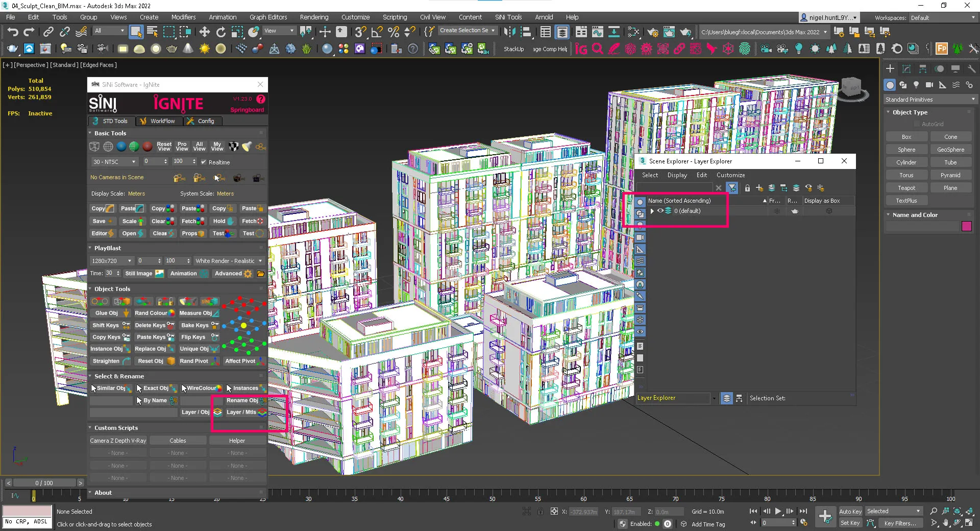Open the Create panel plus icon
980x531 pixels.
[890, 69]
